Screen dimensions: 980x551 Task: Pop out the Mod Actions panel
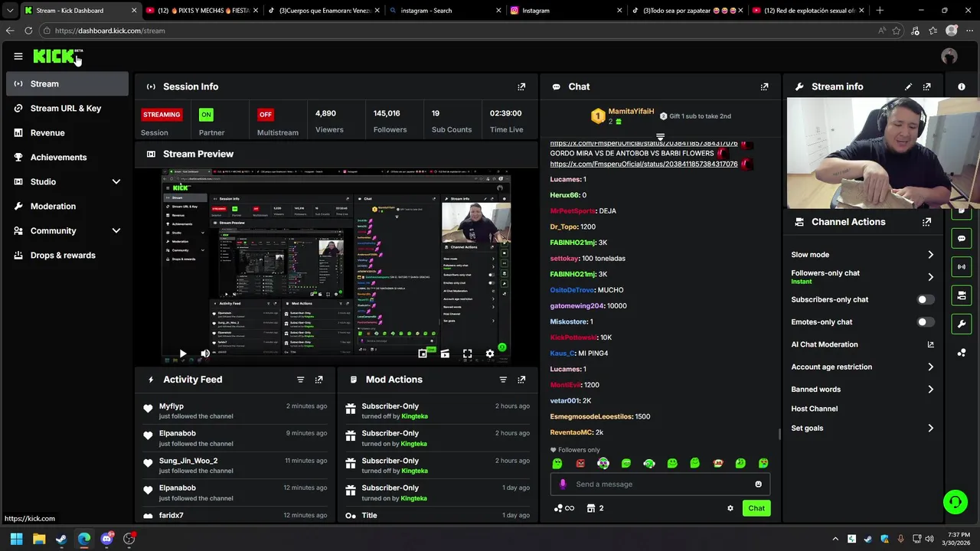coord(521,380)
